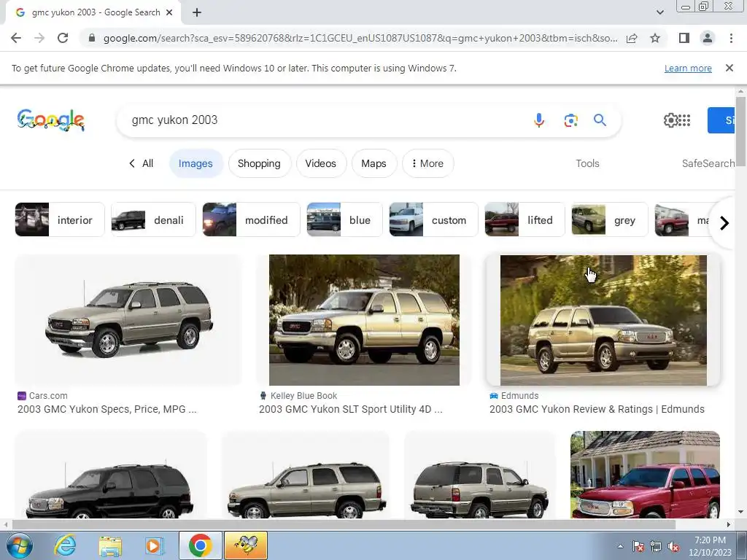Open the Edmunds Yukon image

point(603,320)
